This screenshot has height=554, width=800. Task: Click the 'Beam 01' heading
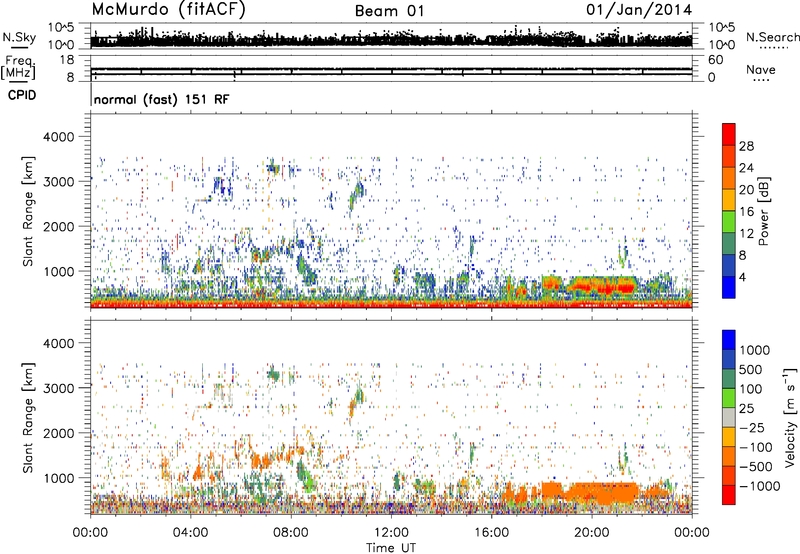(389, 11)
